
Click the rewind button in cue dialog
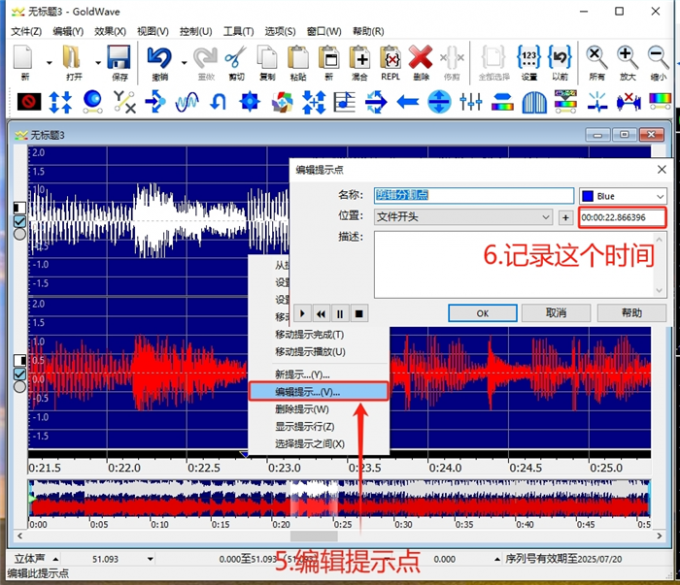tap(321, 313)
